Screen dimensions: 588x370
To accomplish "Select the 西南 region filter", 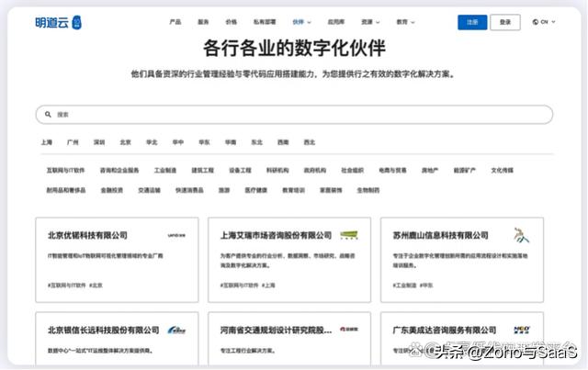I will point(283,142).
